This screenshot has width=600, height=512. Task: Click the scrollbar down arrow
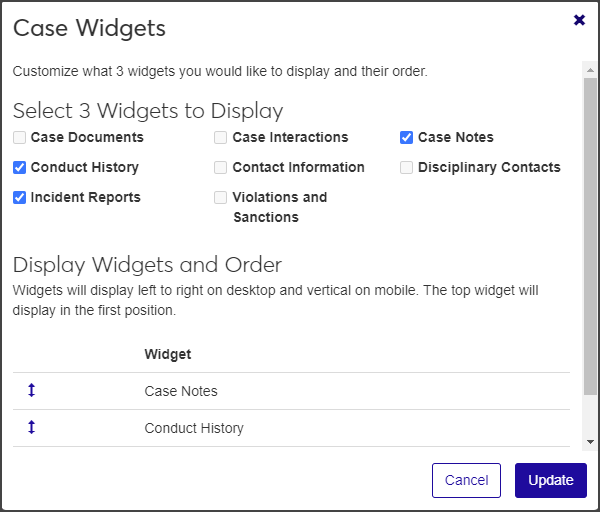click(x=591, y=441)
